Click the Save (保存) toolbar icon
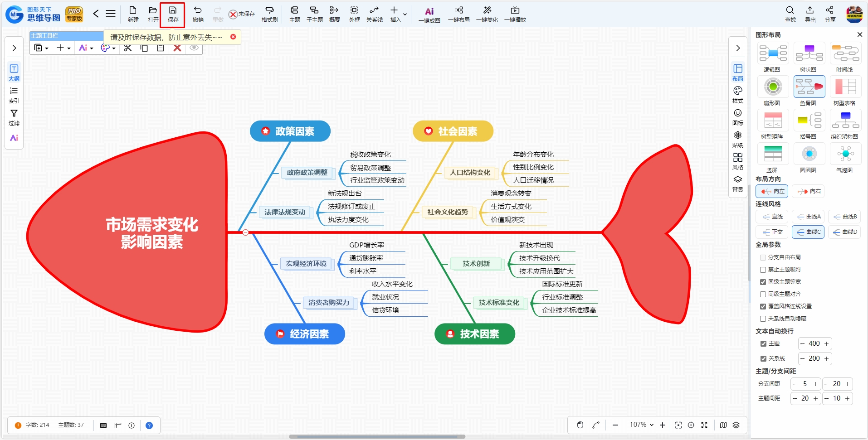 point(173,15)
